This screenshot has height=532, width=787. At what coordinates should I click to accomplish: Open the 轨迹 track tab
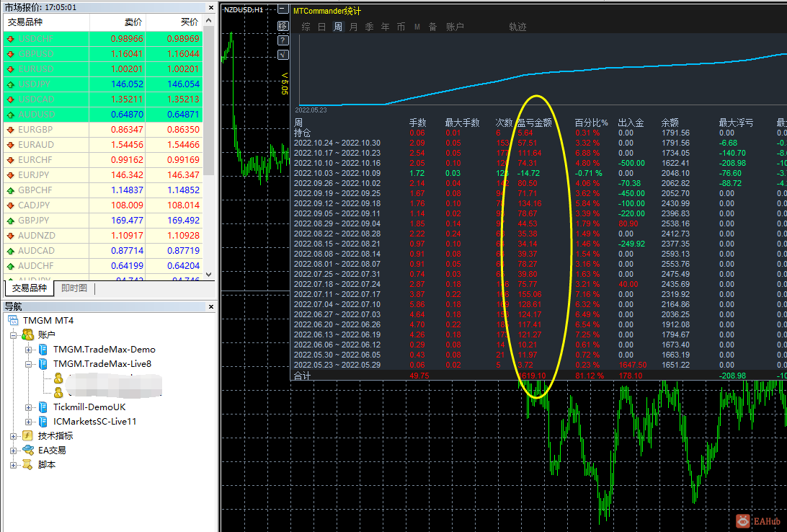pos(517,27)
